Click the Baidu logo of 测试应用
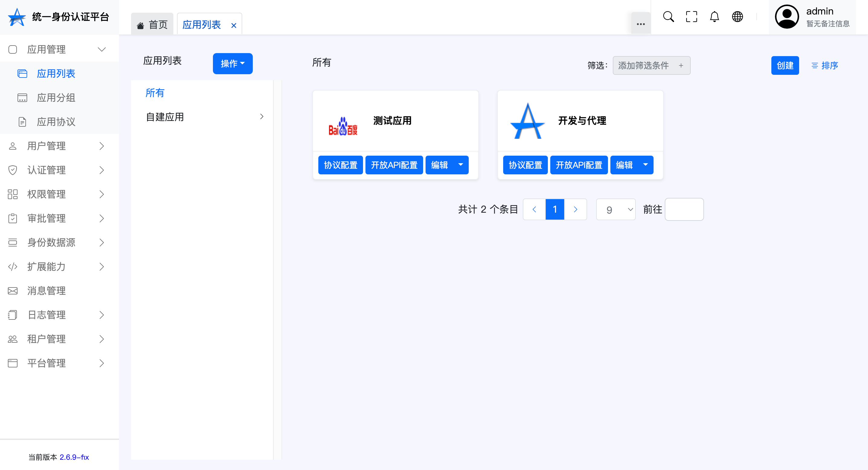 [343, 127]
